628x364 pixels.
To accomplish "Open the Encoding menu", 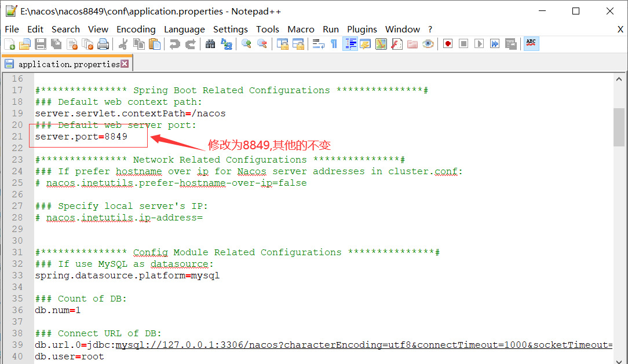I will [136, 29].
